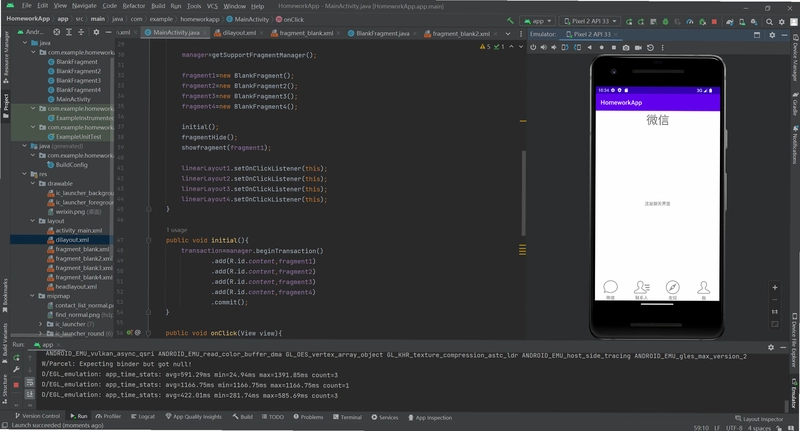This screenshot has width=800, height=431.
Task: Click emulator Home circle button
Action: click(602, 47)
